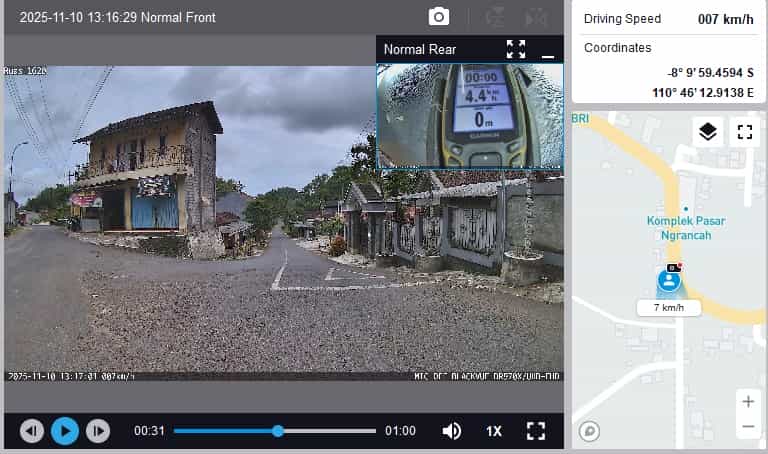Expand the Normal Rear view to fullscreen
The height and width of the screenshot is (454, 768).
[x=516, y=49]
